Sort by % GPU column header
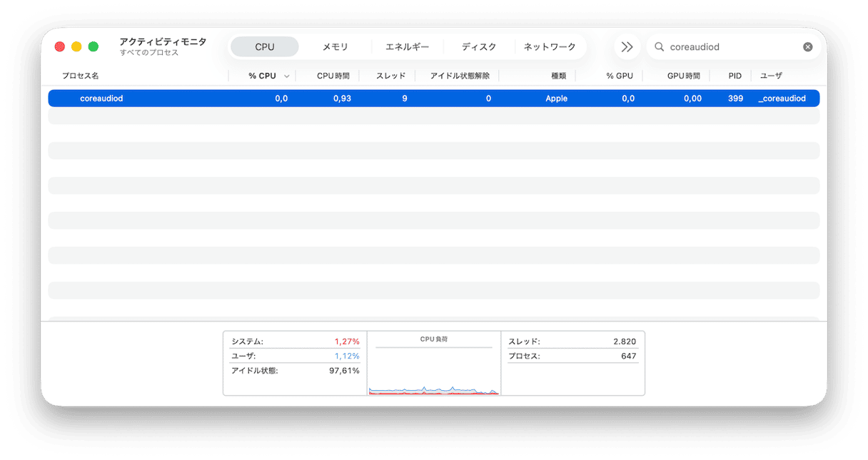Screen dimensions: 868x460 click(x=619, y=76)
